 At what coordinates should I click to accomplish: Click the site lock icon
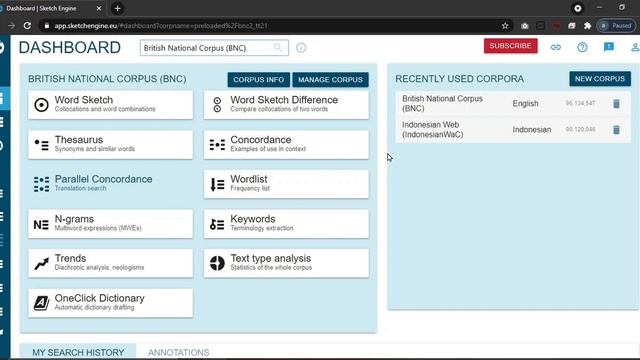coord(47,26)
